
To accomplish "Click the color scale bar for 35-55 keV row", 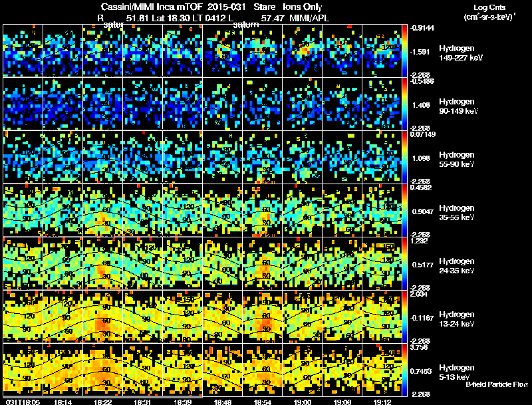I will point(404,210).
